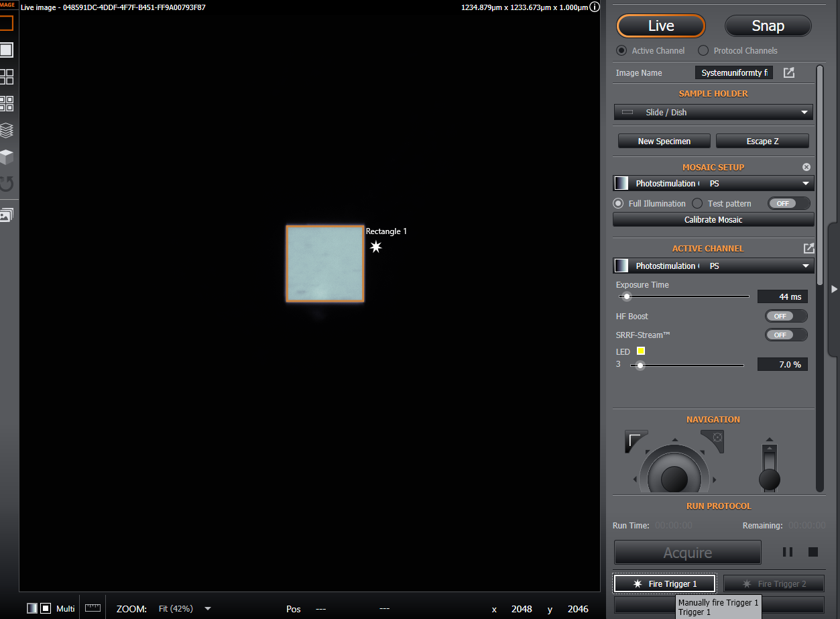Click the Calibrate Mosaic button
This screenshot has width=840, height=619.
tap(713, 220)
